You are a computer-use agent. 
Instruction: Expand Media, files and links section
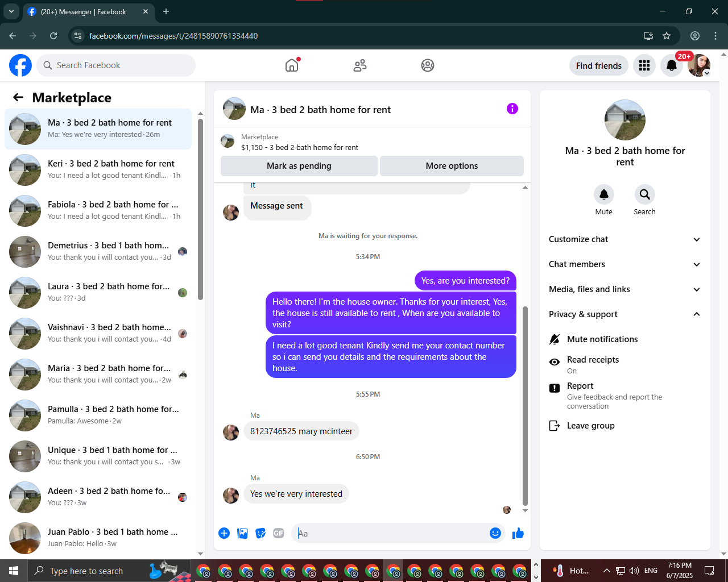[624, 289]
